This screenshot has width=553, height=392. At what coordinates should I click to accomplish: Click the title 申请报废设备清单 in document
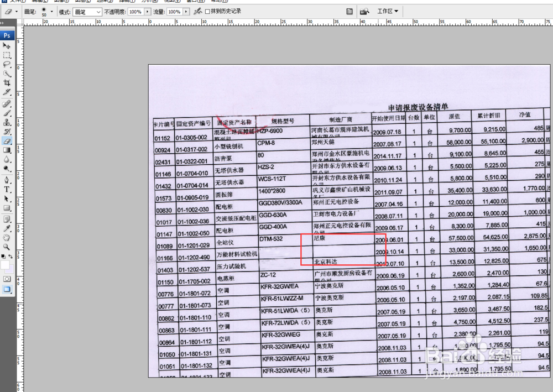(418, 107)
